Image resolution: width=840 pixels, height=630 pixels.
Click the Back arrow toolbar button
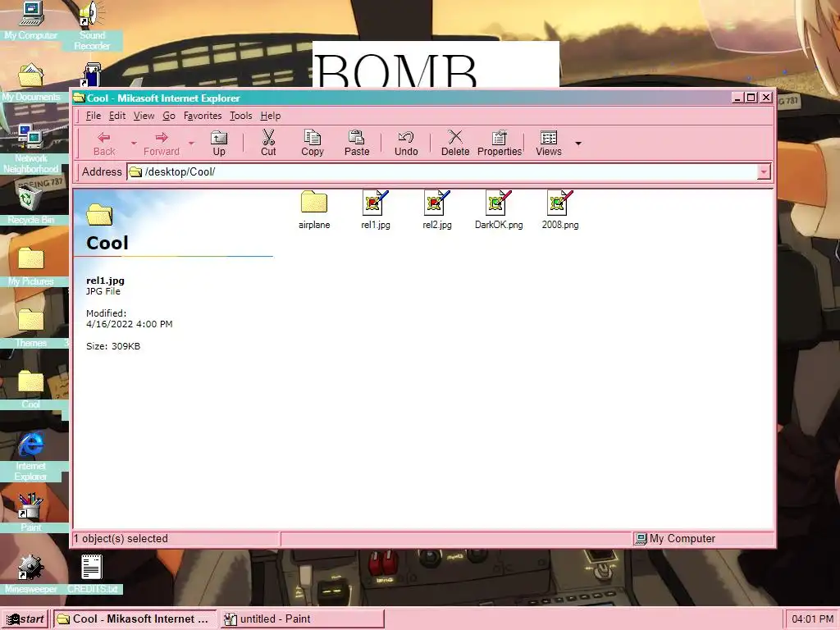(x=104, y=143)
